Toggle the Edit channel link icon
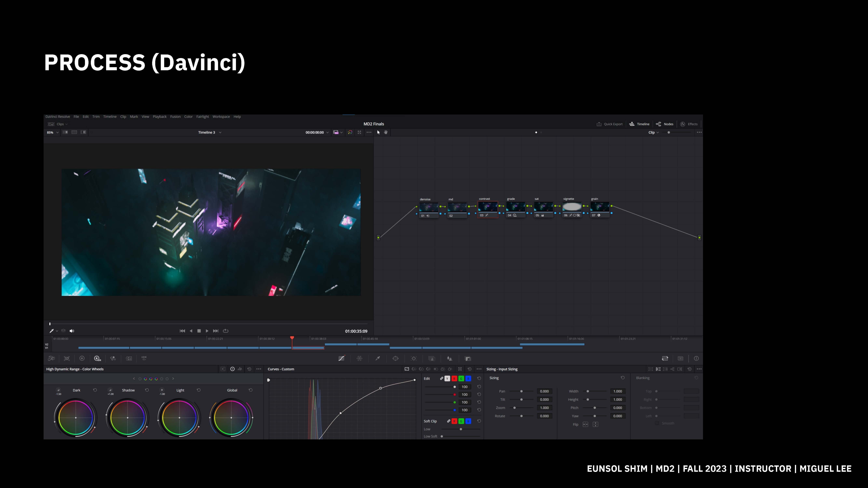 point(441,379)
